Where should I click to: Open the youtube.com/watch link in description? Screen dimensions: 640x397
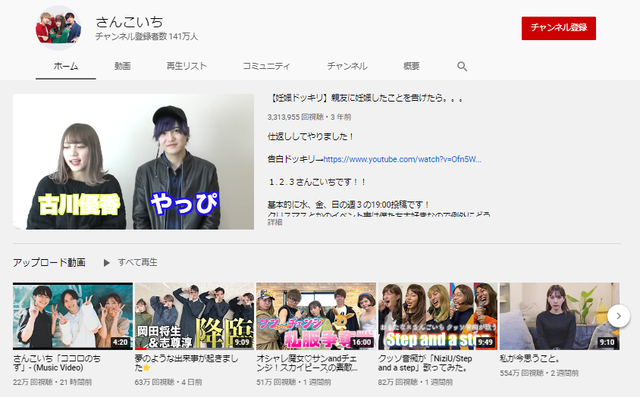point(402,159)
